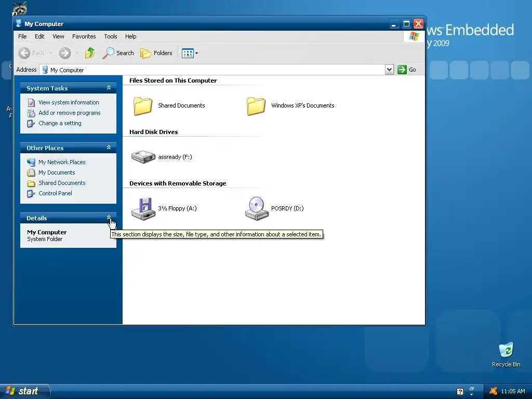Click the Hard Disk Drives header
The height and width of the screenshot is (399, 532).
pyautogui.click(x=153, y=132)
